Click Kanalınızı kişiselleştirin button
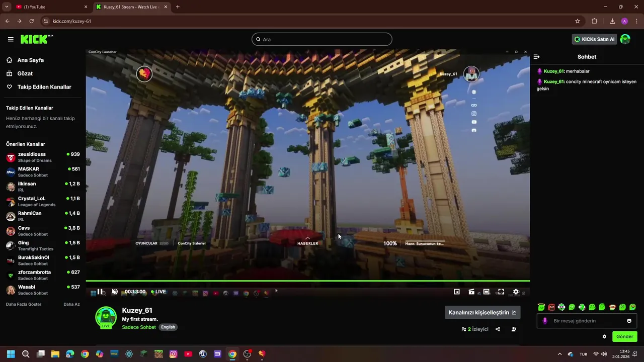The width and height of the screenshot is (644, 362). click(482, 312)
